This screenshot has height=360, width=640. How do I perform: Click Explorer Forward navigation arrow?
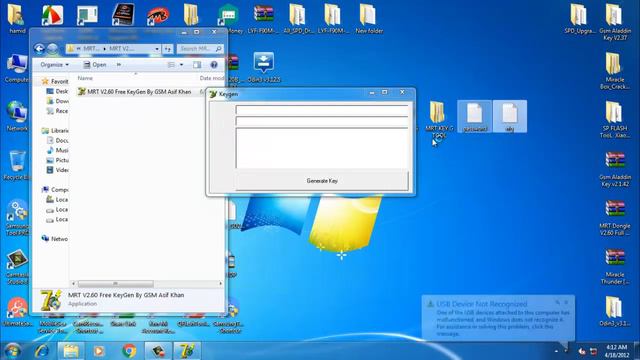(52, 49)
